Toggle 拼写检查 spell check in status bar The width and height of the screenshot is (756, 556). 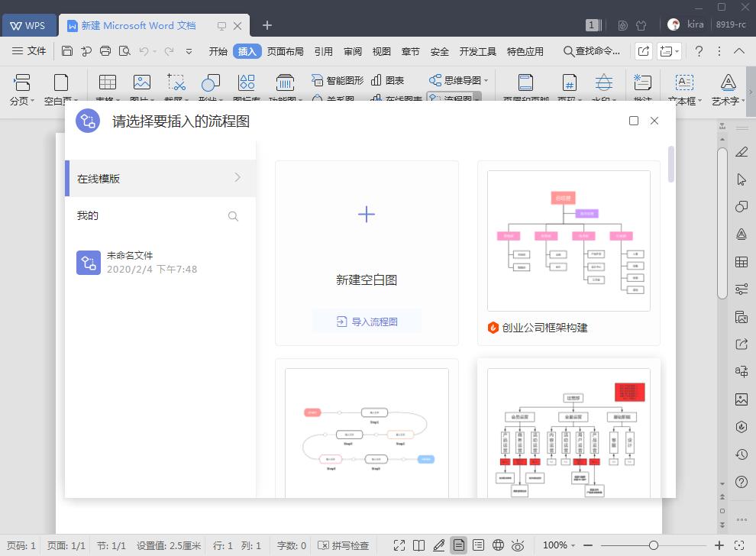click(x=344, y=545)
